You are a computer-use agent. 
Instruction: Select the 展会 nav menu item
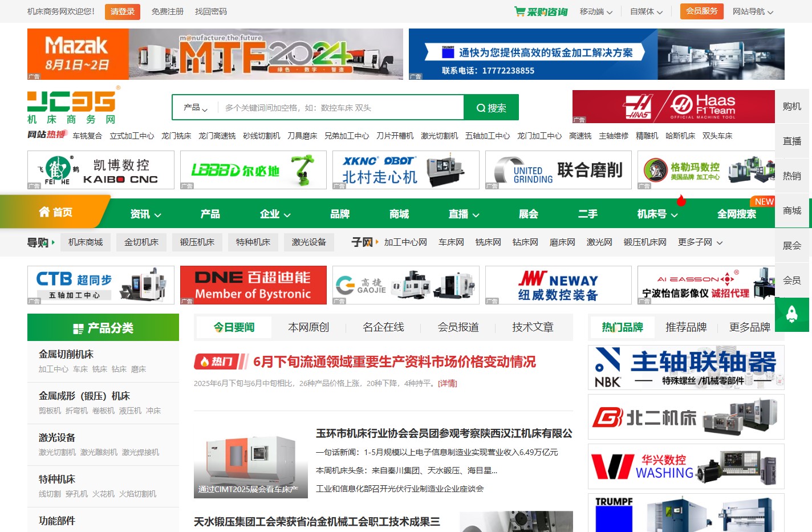529,214
